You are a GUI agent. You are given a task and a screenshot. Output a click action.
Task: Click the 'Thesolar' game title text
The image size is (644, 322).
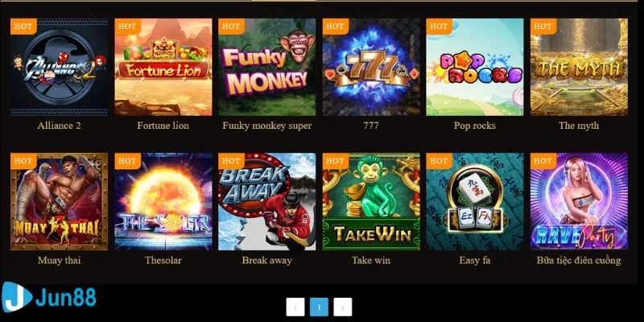[x=163, y=260]
